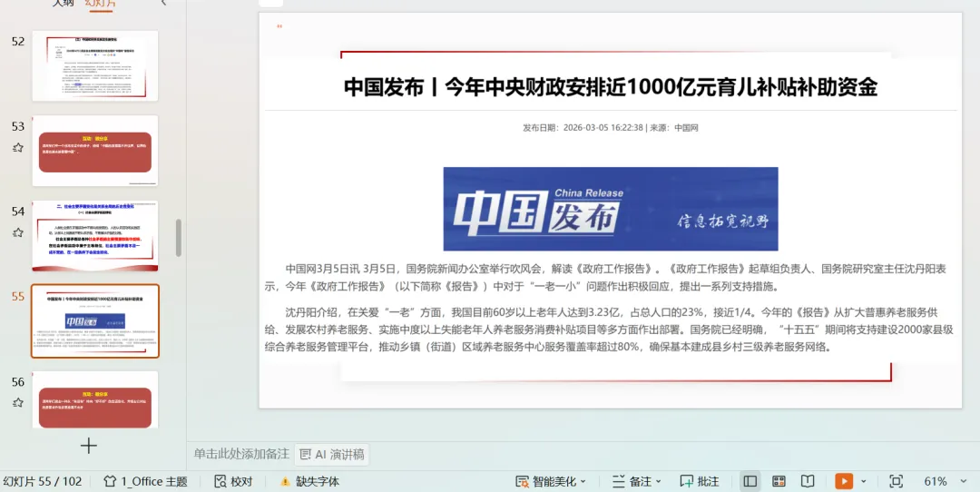This screenshot has width=980, height=492.
Task: Click the thumbnail panel scrollbar handle
Action: point(179,238)
